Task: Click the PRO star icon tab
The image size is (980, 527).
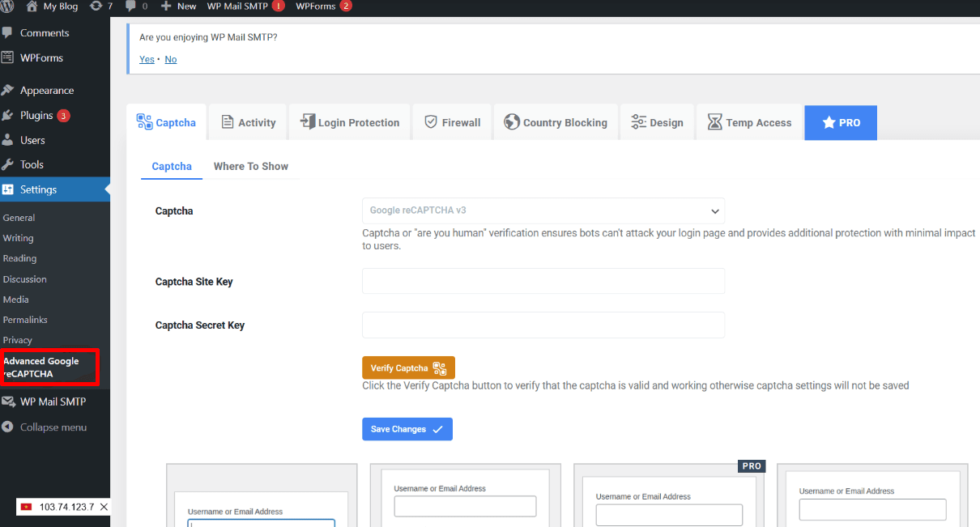Action: 829,122
